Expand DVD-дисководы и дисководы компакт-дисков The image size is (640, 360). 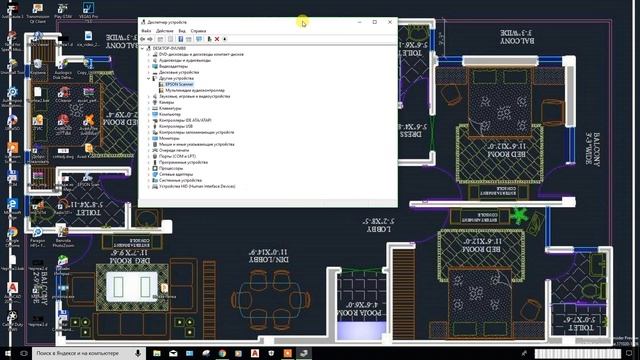point(149,54)
